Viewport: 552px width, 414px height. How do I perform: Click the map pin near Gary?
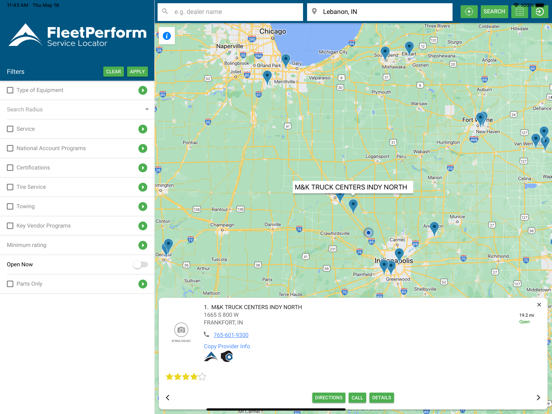point(286,60)
